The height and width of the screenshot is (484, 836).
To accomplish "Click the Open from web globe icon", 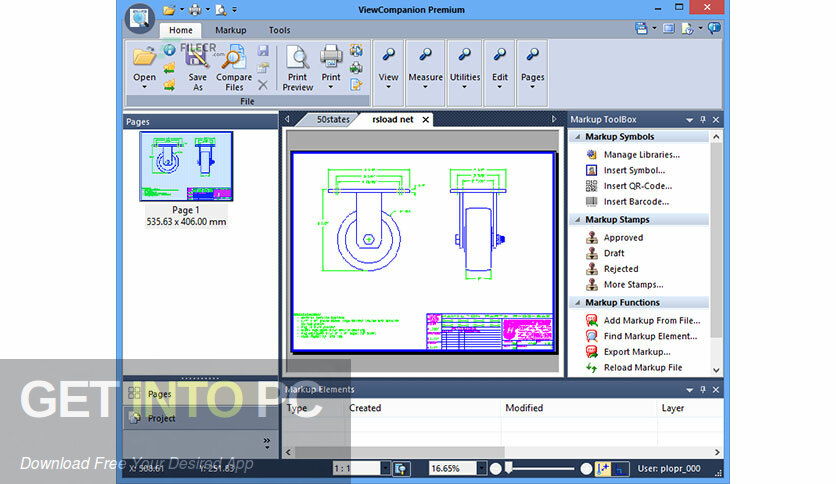I will click(170, 50).
